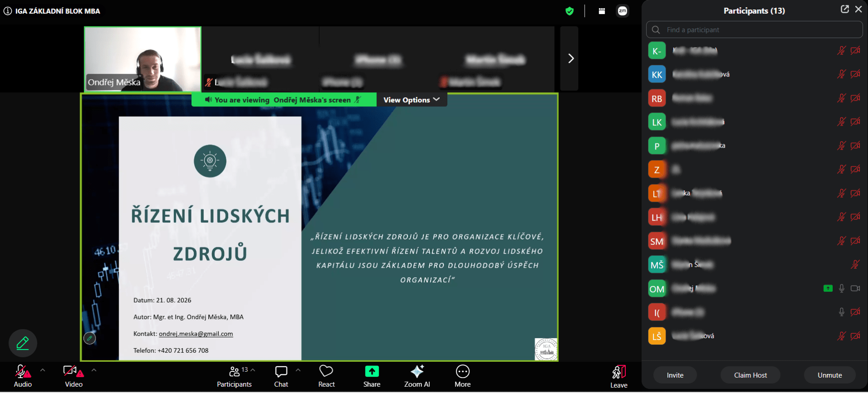The height and width of the screenshot is (393, 868).
Task: Toggle camera with the Video button
Action: coord(73,376)
